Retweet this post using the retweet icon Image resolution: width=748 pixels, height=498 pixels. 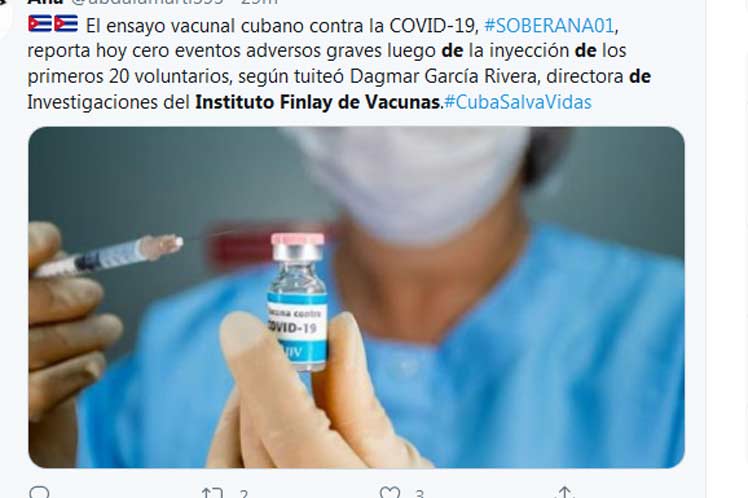pyautogui.click(x=212, y=493)
